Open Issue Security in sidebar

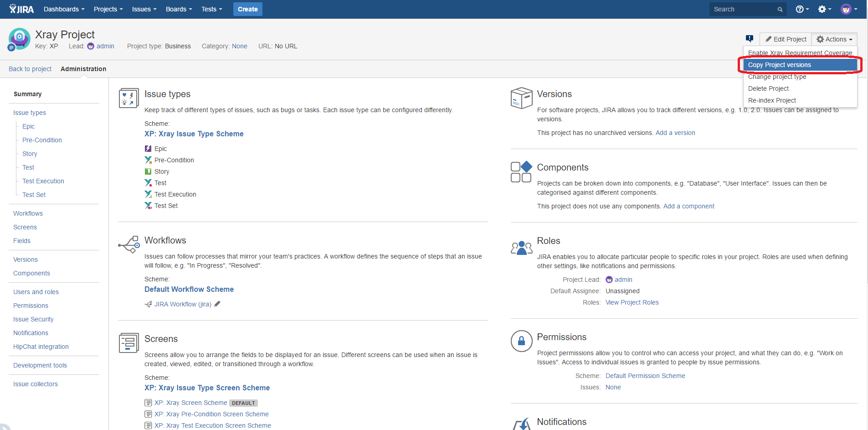pyautogui.click(x=33, y=319)
